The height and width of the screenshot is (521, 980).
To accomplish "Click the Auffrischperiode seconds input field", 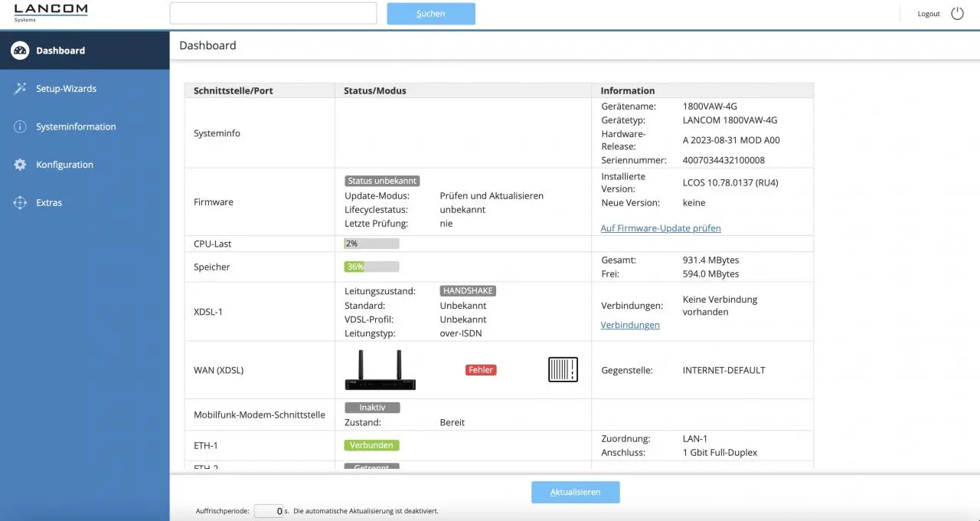I will tap(269, 511).
